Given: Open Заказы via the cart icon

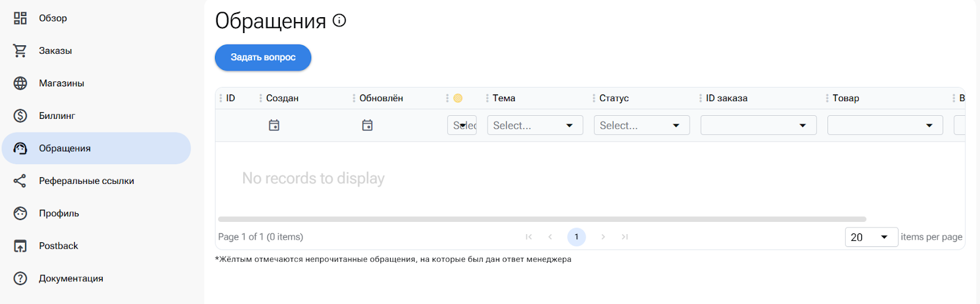Looking at the screenshot, I should click(20, 51).
